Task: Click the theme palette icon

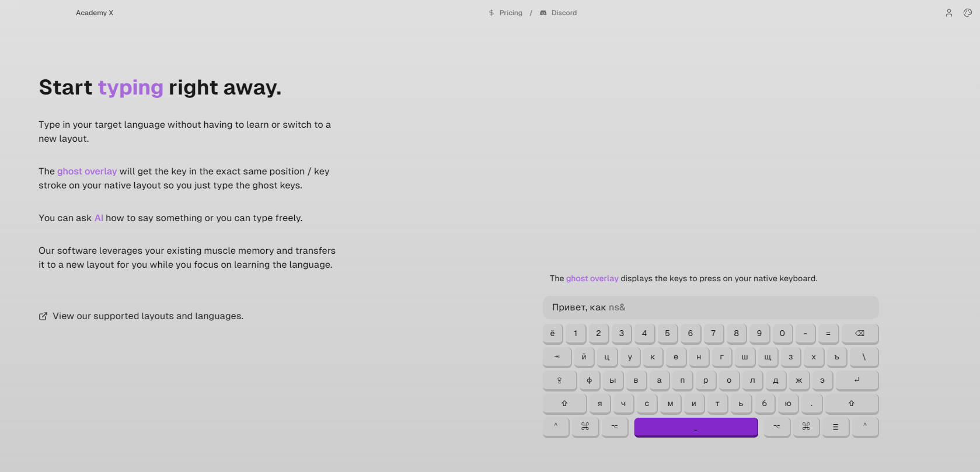Action: [967, 13]
